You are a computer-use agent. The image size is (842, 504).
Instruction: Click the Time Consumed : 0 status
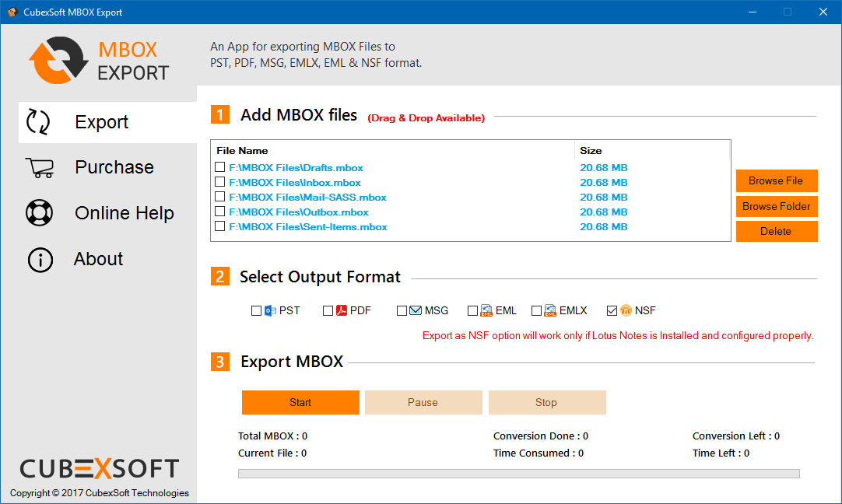point(539,453)
